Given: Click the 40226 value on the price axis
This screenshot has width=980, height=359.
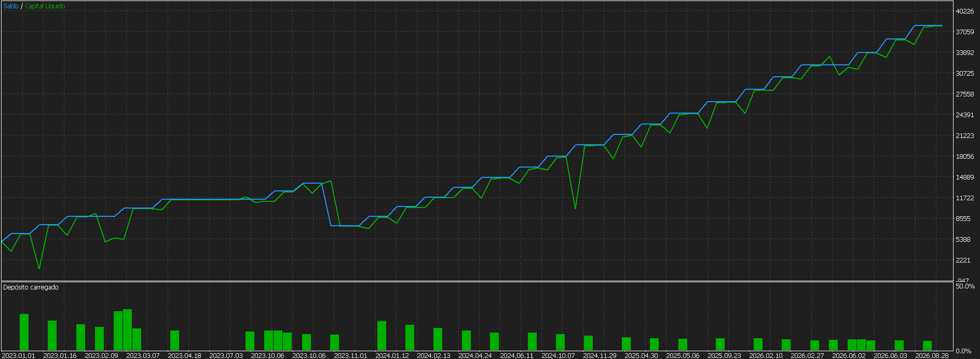Looking at the screenshot, I should [964, 11].
